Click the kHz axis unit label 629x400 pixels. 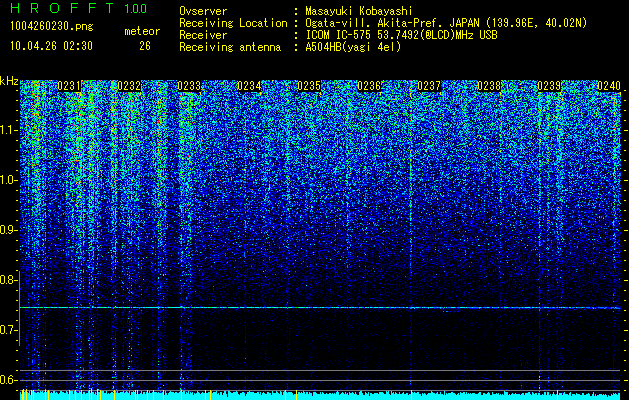tap(9, 81)
